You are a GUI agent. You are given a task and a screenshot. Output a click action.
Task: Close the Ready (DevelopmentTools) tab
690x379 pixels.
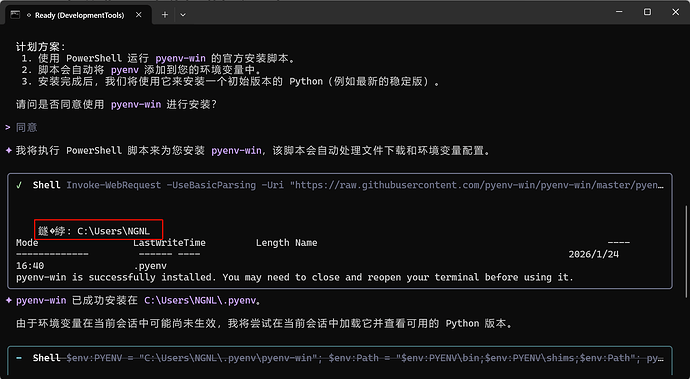139,15
